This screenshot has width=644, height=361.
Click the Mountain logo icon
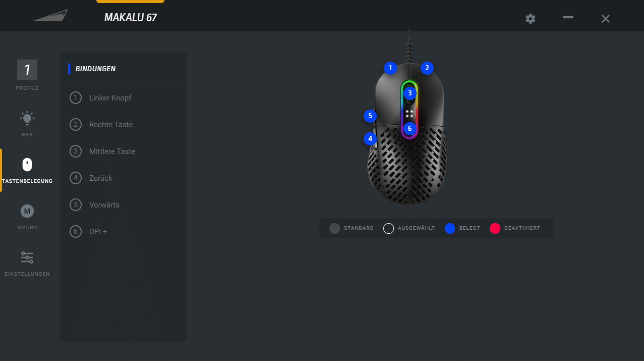click(x=50, y=16)
